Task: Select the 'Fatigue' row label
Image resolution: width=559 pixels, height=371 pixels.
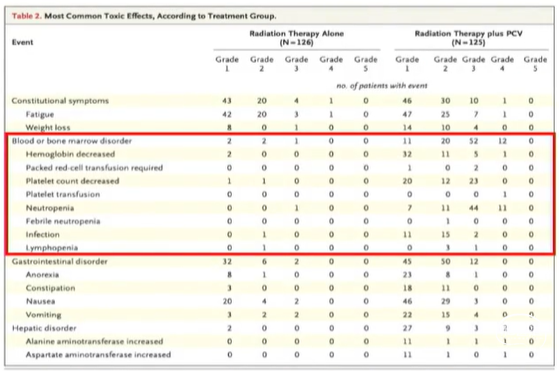Action: 40,114
